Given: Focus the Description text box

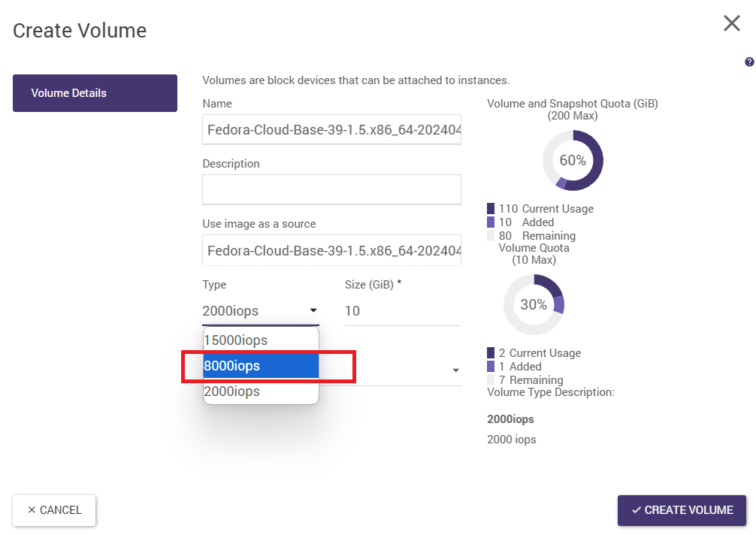Looking at the screenshot, I should [331, 189].
